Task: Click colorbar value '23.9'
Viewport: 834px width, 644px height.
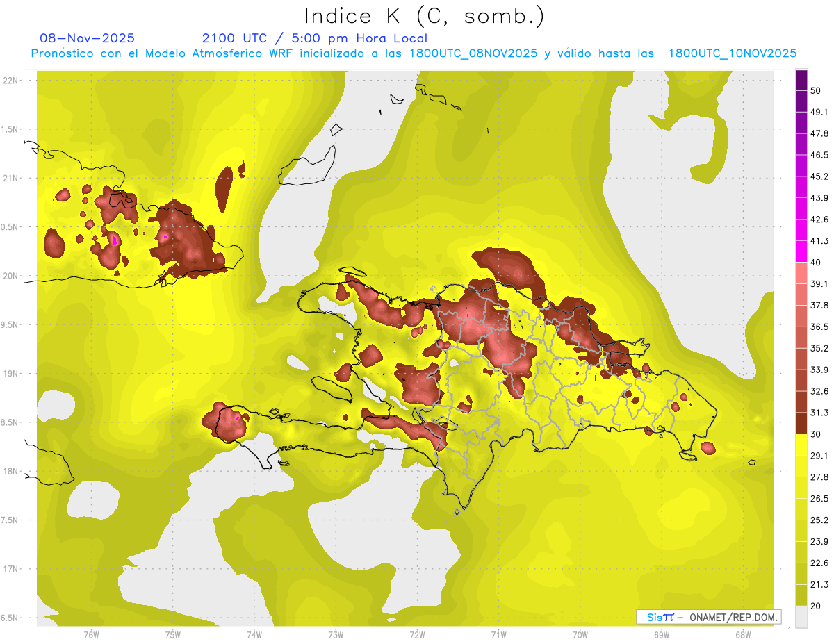Action: (819, 541)
